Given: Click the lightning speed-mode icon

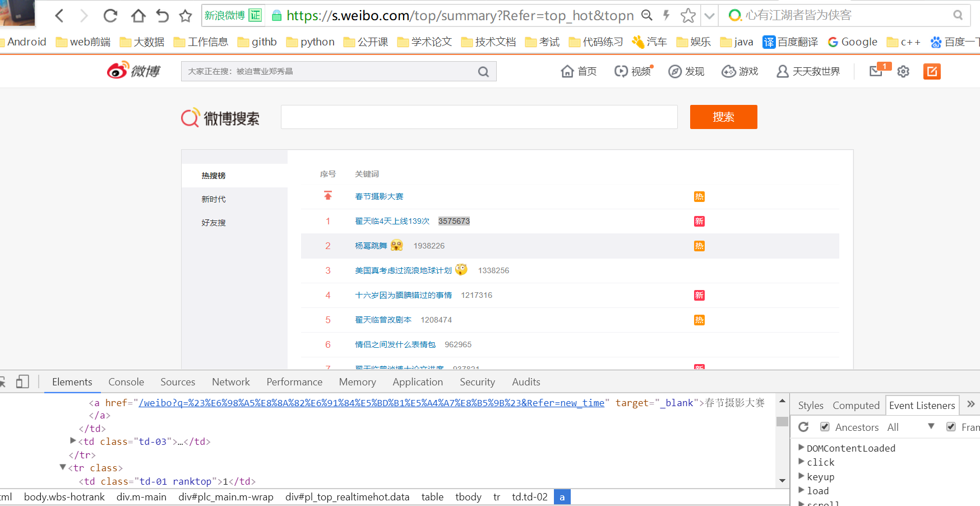Looking at the screenshot, I should coord(666,15).
